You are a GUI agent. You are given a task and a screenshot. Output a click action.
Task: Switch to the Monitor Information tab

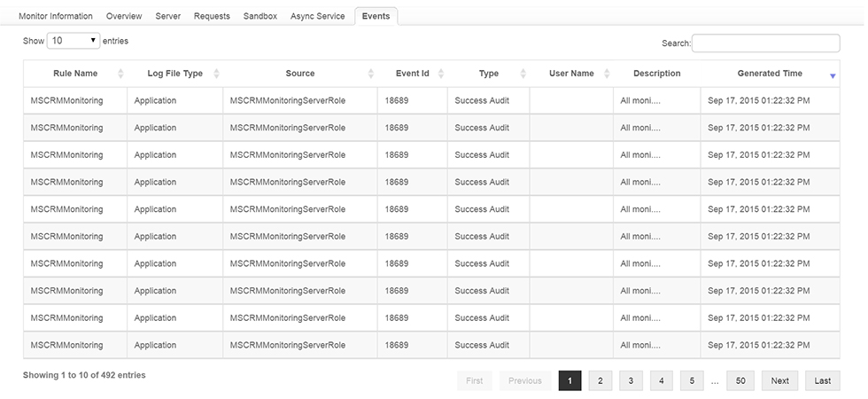(x=56, y=16)
